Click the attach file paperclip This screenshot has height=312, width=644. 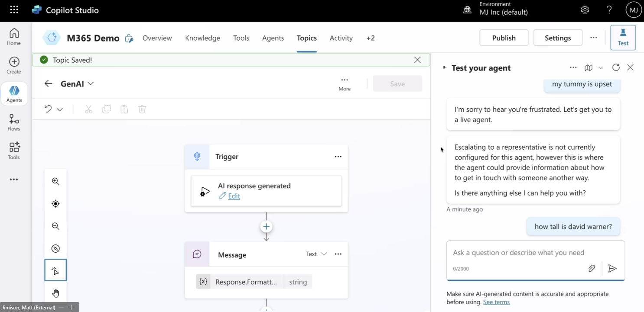coord(592,269)
